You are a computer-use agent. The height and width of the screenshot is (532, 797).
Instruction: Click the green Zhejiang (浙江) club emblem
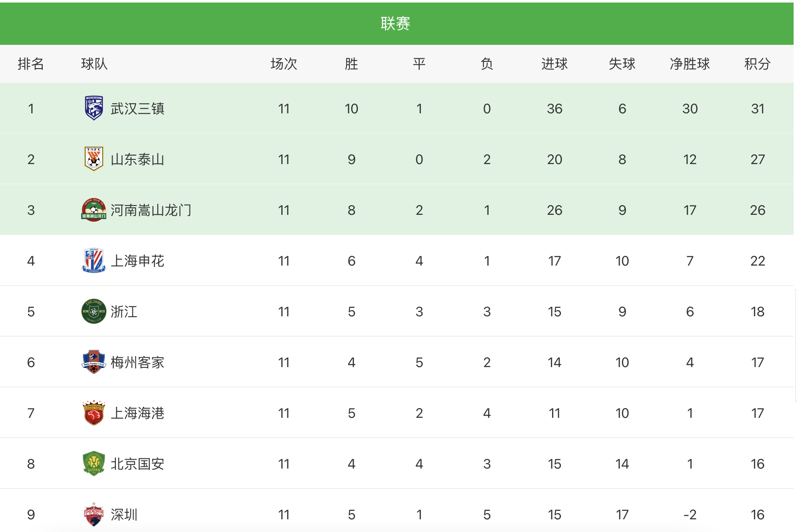click(x=93, y=311)
